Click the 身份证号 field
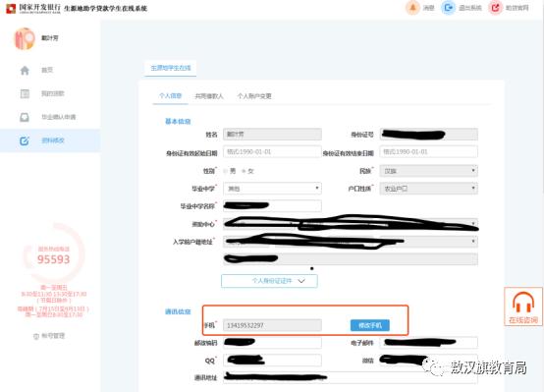This screenshot has height=392, width=544. pos(428,135)
